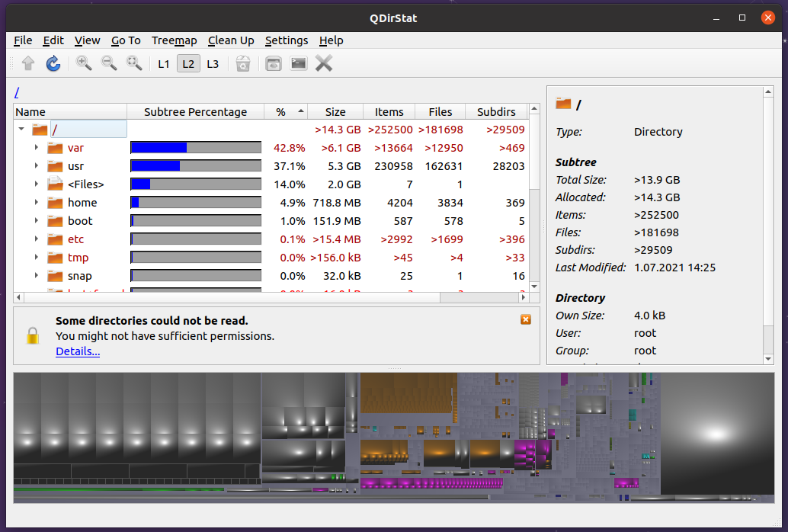Activate the stop reading X toolbar icon
788x532 pixels.
(x=323, y=63)
